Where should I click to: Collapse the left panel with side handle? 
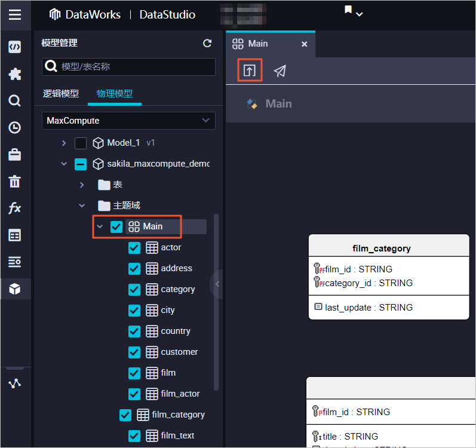pos(217,284)
